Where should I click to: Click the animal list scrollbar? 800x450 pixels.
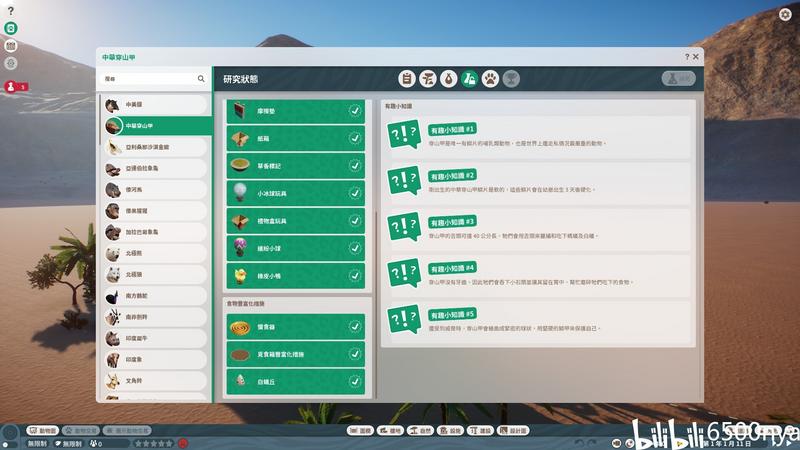(x=100, y=120)
